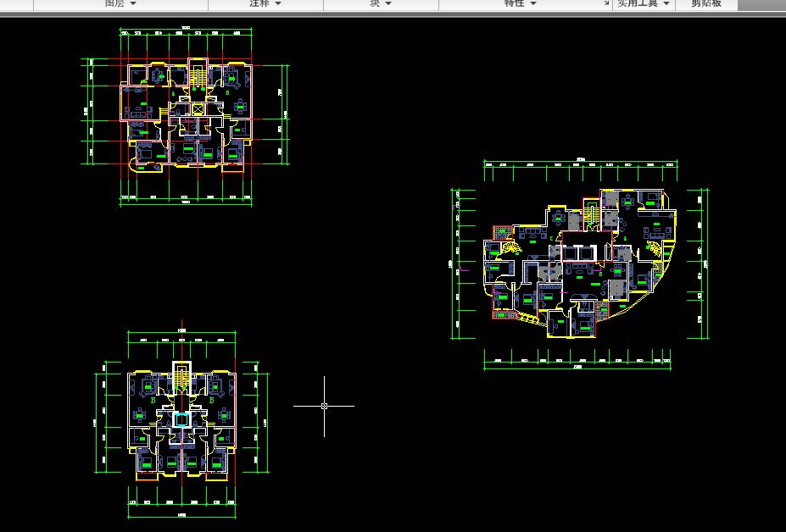Click the crosshair cursor center
This screenshot has width=786, height=532.
(324, 406)
